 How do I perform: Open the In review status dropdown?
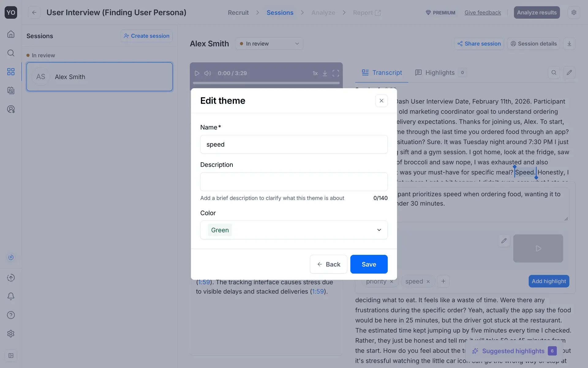tap(269, 44)
